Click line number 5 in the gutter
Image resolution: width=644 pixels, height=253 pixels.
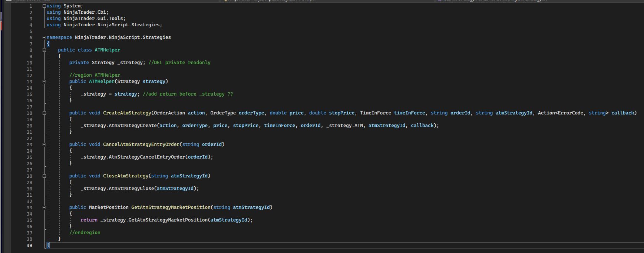click(31, 31)
